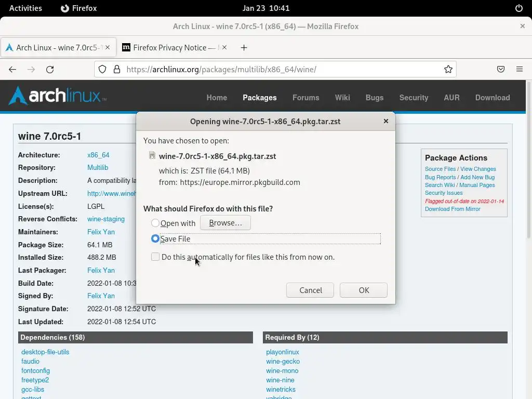Click the page vertical scrollbar
This screenshot has height=399, width=532.
coord(528,159)
